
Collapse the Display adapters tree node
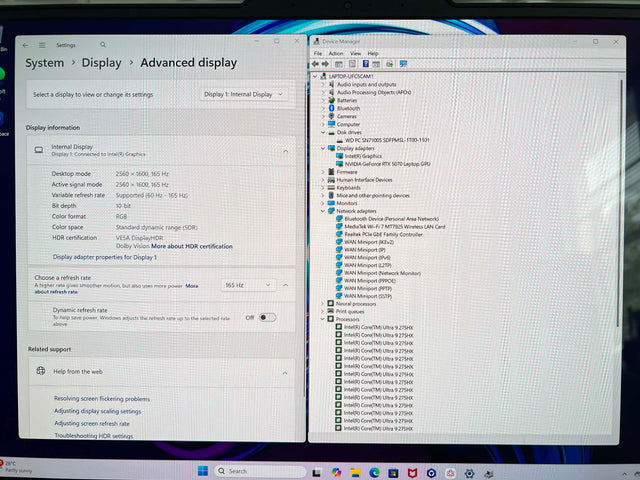point(323,148)
